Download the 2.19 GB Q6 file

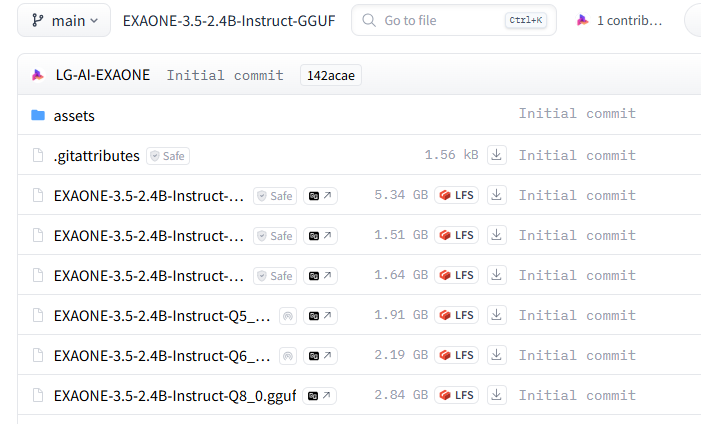(496, 355)
